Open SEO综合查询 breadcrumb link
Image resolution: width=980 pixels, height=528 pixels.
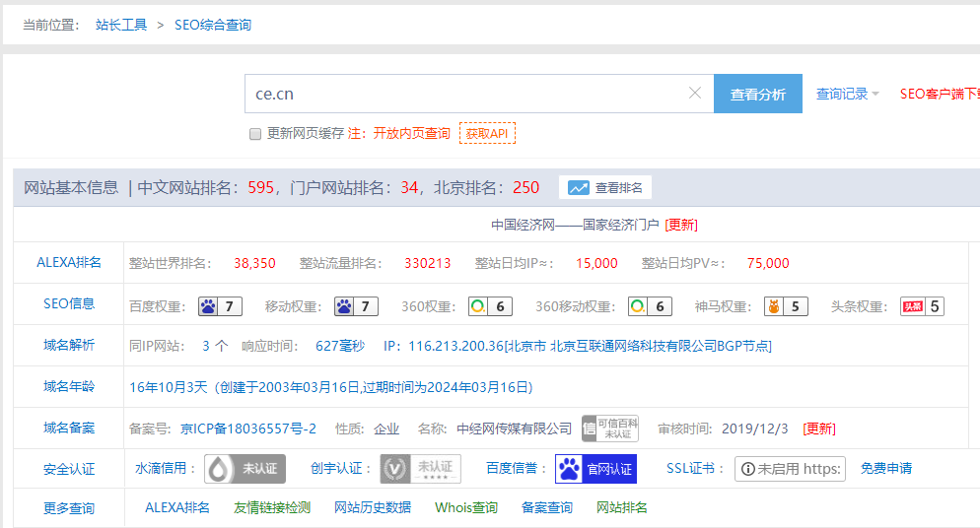[x=213, y=25]
